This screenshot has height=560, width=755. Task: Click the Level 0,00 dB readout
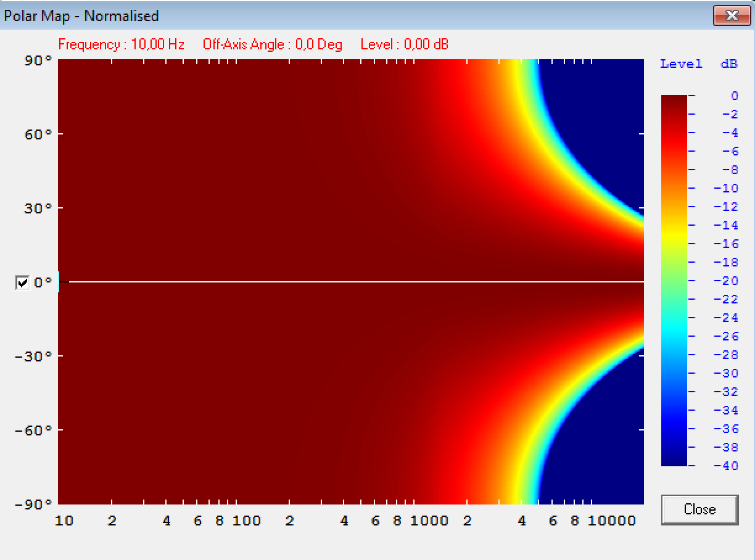click(x=404, y=45)
